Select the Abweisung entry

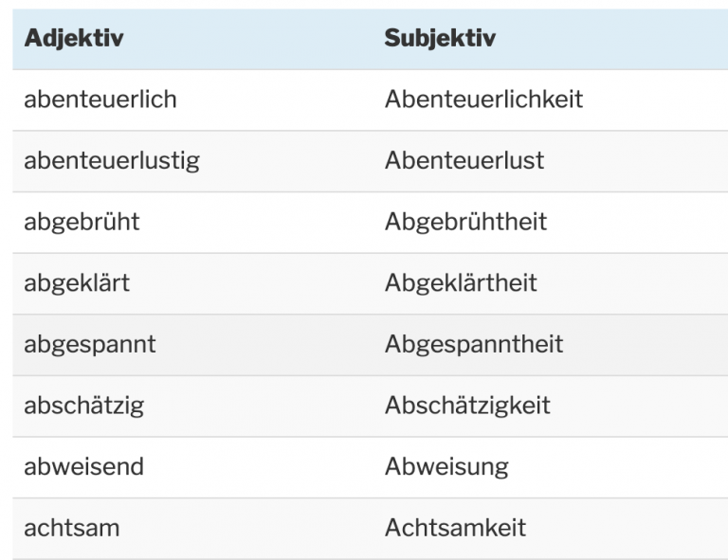(x=446, y=466)
